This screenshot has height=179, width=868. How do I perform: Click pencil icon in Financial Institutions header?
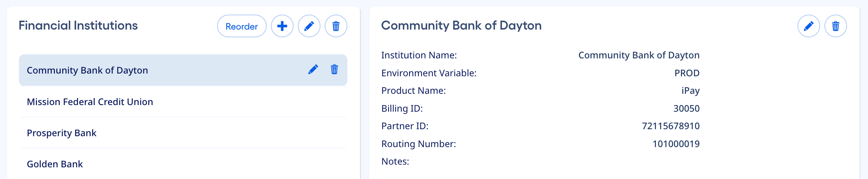tap(309, 26)
